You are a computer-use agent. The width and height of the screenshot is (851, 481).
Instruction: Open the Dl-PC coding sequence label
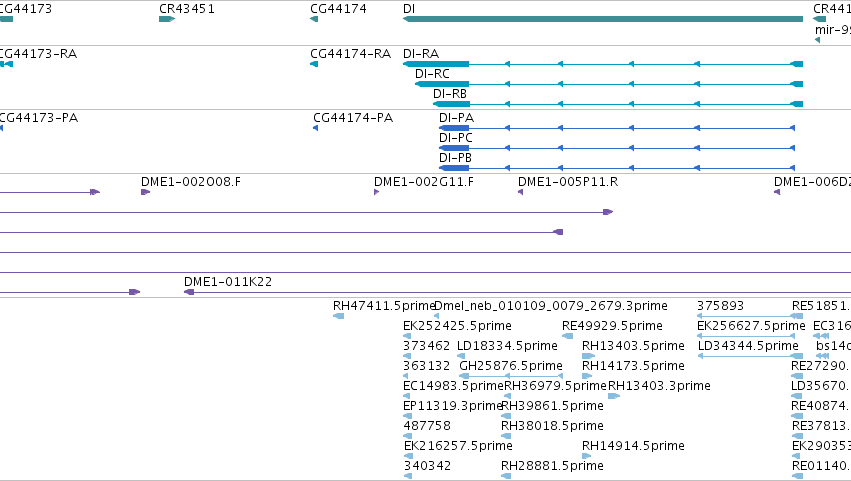click(x=456, y=138)
